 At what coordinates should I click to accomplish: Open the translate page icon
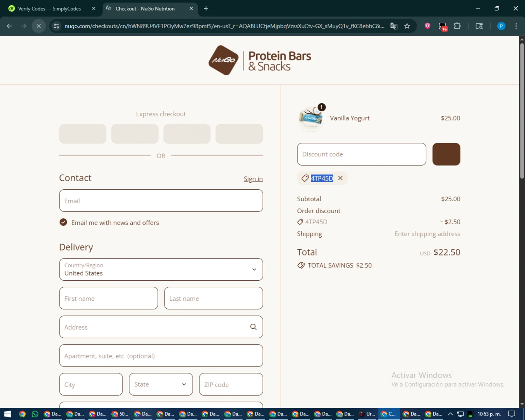click(394, 26)
